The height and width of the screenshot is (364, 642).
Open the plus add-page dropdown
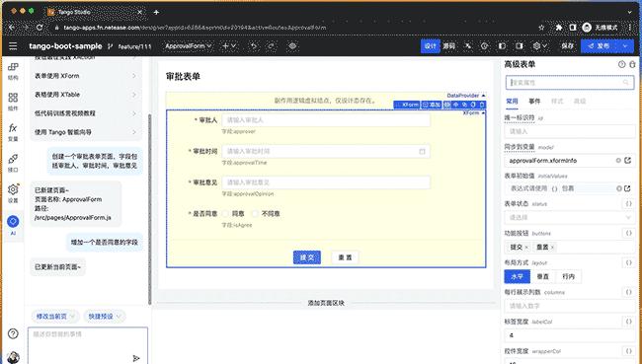[x=229, y=46]
